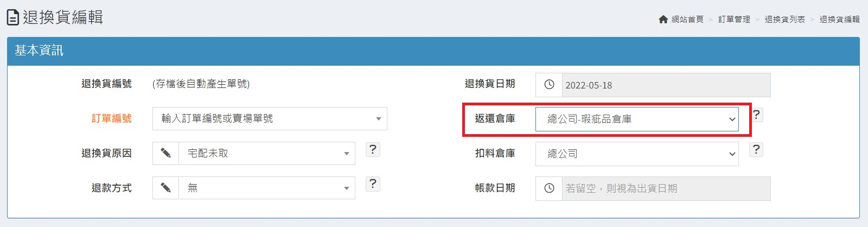
Task: Click the home icon in breadcrumb
Action: pyautogui.click(x=663, y=20)
